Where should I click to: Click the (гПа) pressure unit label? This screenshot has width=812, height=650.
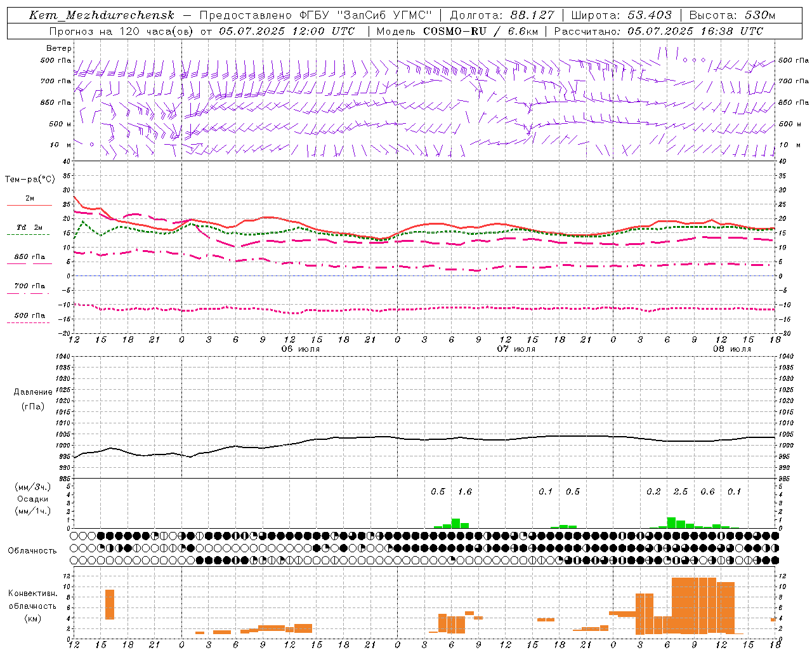[x=33, y=407]
